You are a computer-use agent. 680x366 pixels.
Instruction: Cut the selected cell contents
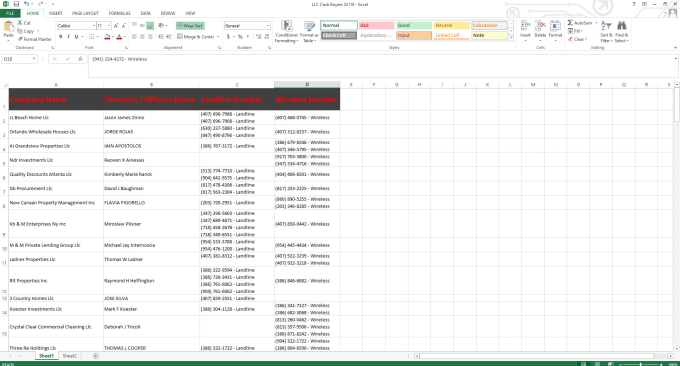pyautogui.click(x=24, y=23)
